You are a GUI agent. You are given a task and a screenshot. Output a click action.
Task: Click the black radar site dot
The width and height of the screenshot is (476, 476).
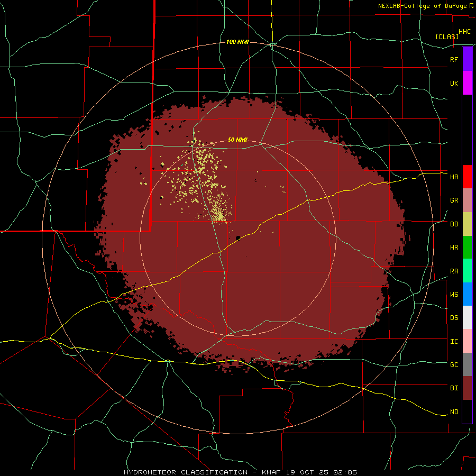tap(238, 237)
